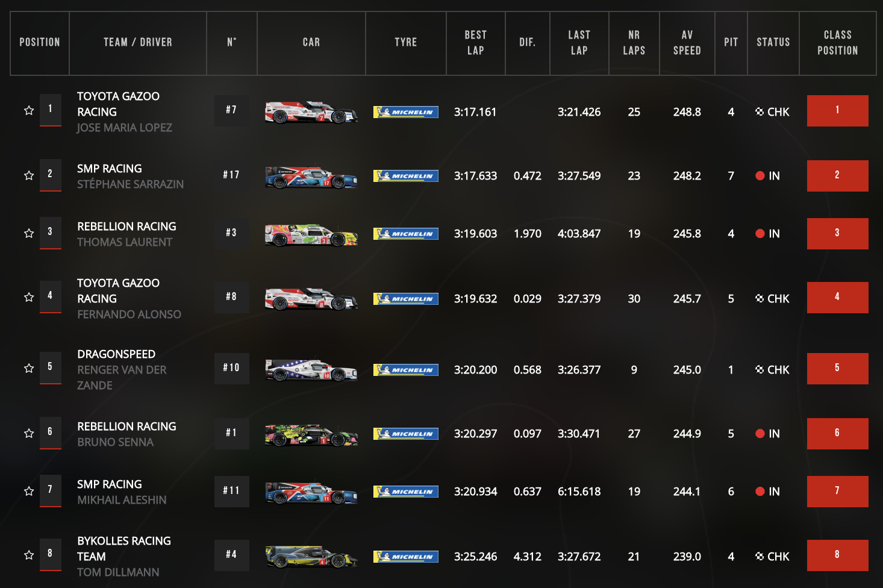Sort by Last Lap column header
883x588 pixels.
click(x=579, y=43)
